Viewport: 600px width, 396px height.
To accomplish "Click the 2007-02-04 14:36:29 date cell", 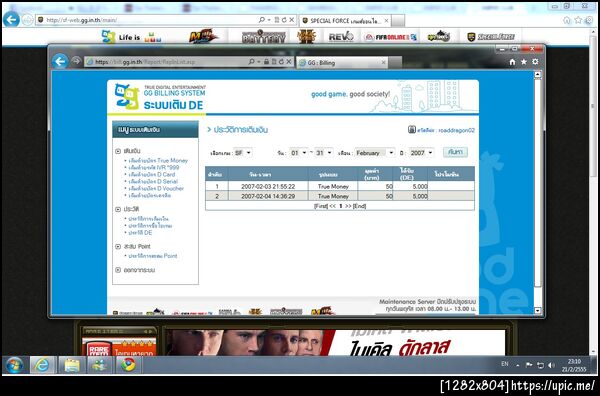I will tap(268, 196).
